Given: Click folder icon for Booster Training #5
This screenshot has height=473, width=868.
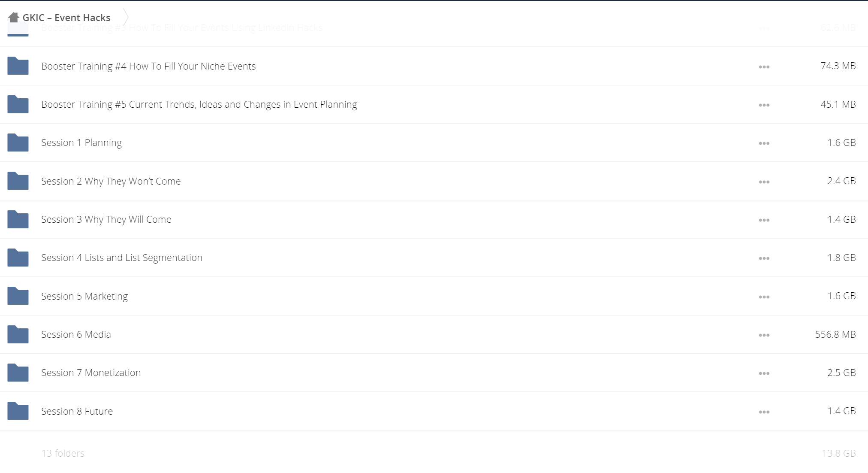Looking at the screenshot, I should (18, 104).
